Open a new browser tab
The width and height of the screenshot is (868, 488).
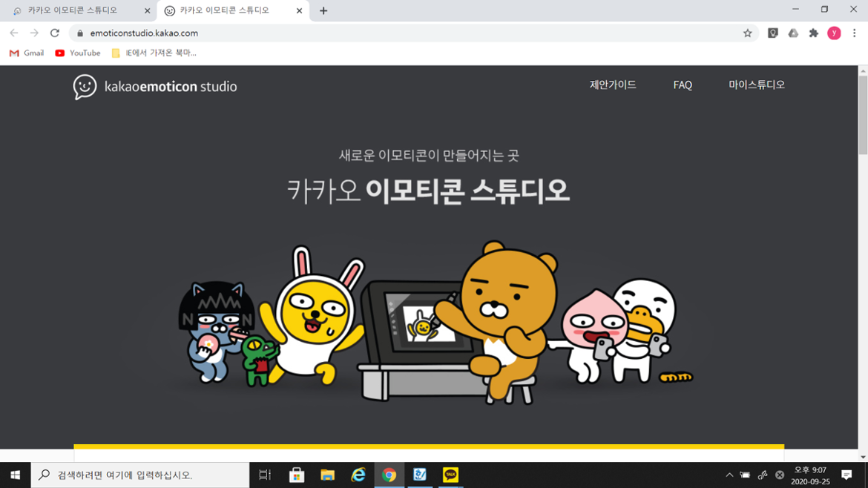tap(323, 10)
